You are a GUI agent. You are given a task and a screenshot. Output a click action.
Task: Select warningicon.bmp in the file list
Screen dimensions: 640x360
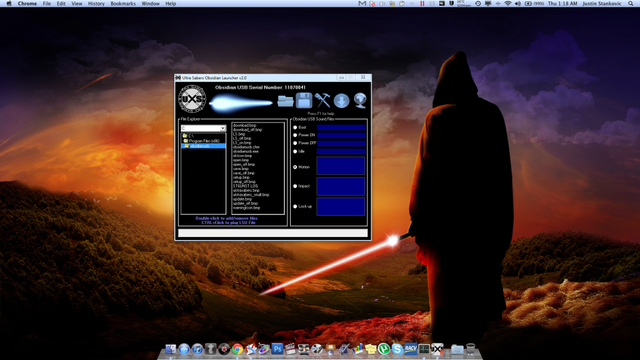[x=247, y=208]
